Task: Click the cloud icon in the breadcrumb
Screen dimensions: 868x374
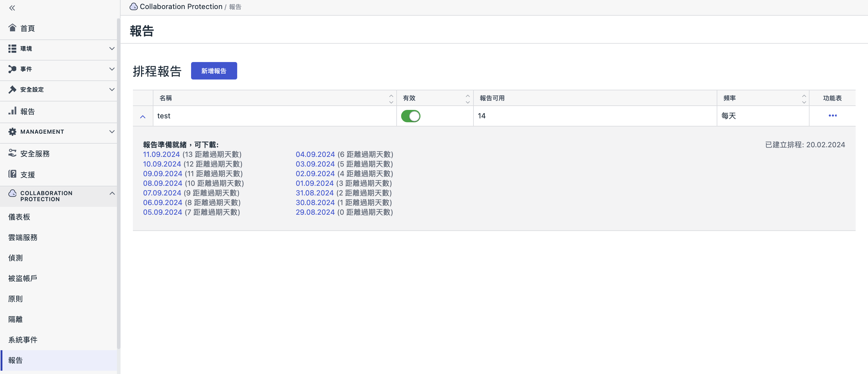Action: click(134, 6)
